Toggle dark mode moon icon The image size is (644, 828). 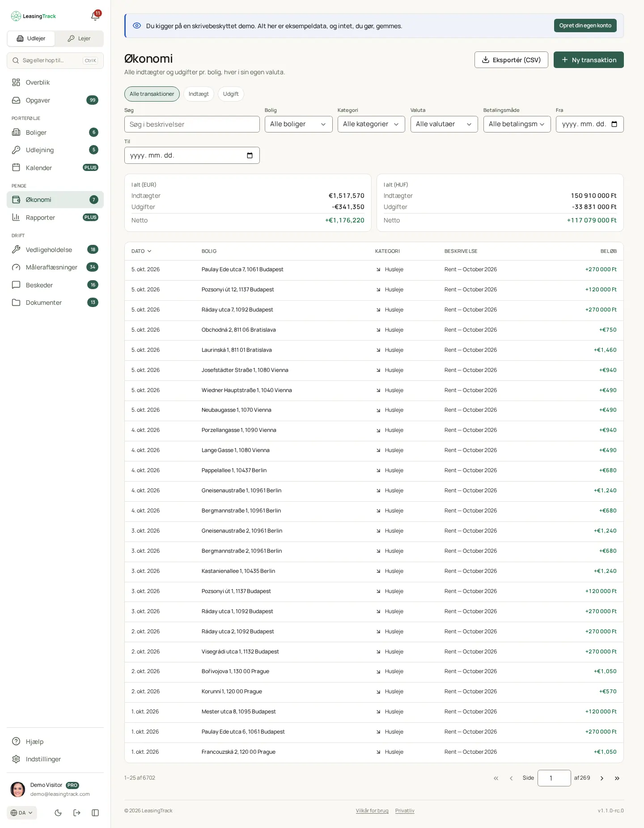click(x=58, y=813)
